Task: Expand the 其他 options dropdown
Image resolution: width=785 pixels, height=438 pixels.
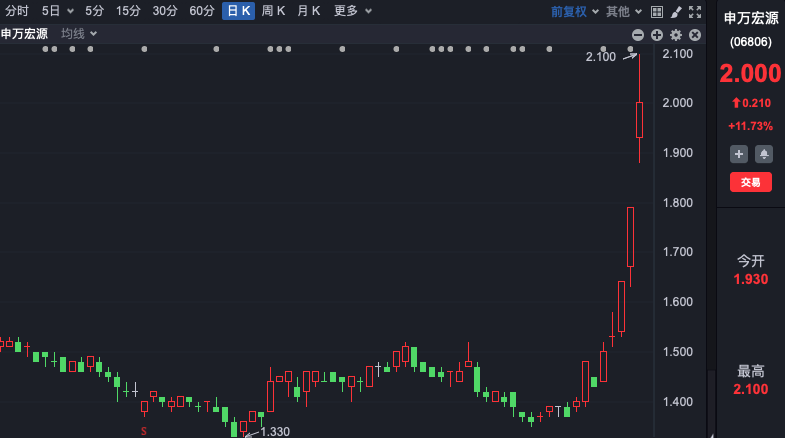Action: 623,11
